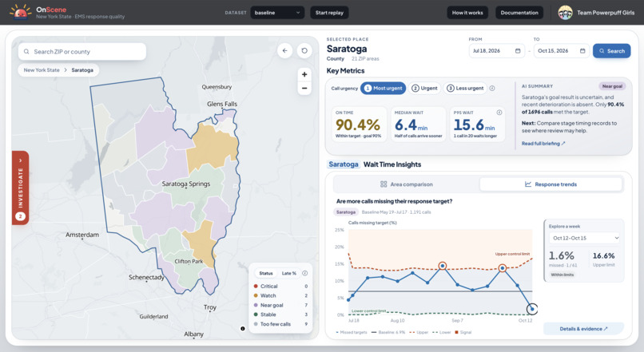Click the Near goal status badge
This screenshot has width=644, height=352.
tap(612, 86)
